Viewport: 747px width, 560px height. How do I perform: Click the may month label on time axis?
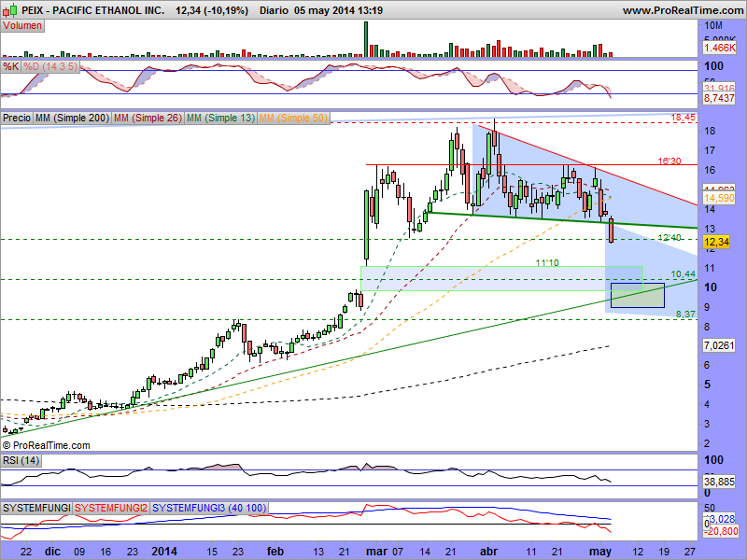(600, 552)
